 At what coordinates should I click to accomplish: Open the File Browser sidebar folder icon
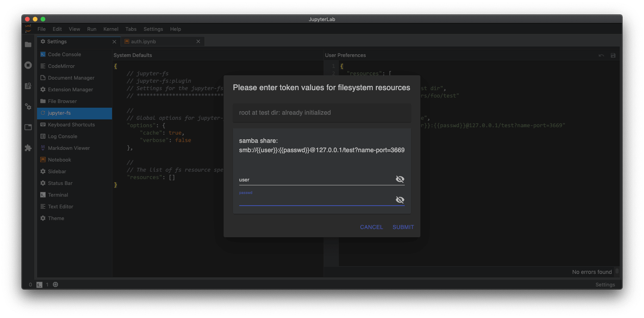[x=28, y=44]
